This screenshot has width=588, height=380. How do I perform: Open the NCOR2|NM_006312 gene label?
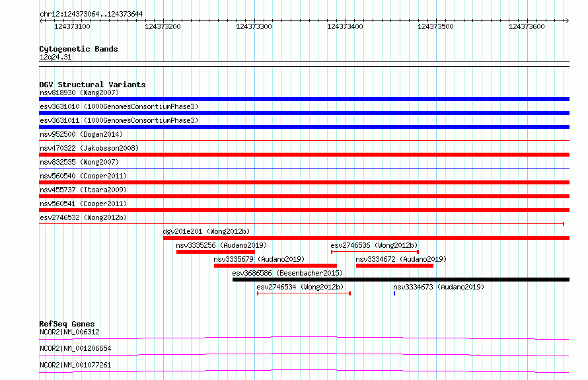pyautogui.click(x=69, y=332)
